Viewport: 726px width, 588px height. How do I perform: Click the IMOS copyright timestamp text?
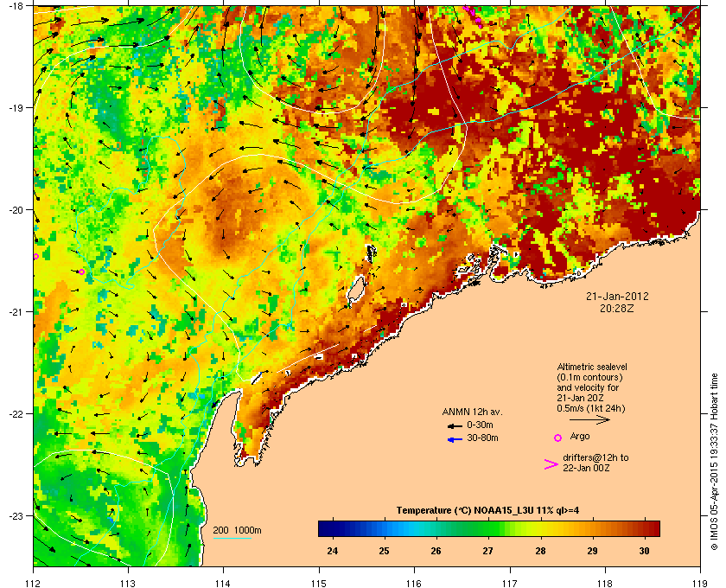click(715, 462)
